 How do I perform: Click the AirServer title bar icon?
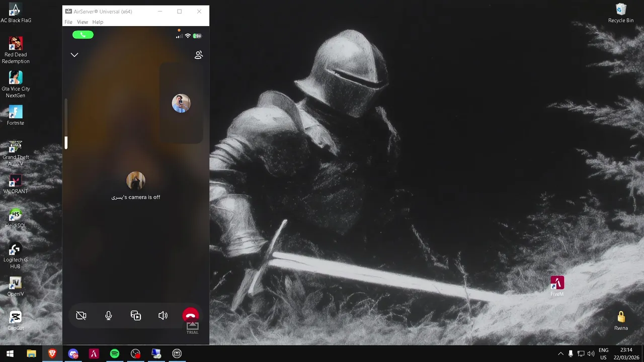[x=68, y=11]
